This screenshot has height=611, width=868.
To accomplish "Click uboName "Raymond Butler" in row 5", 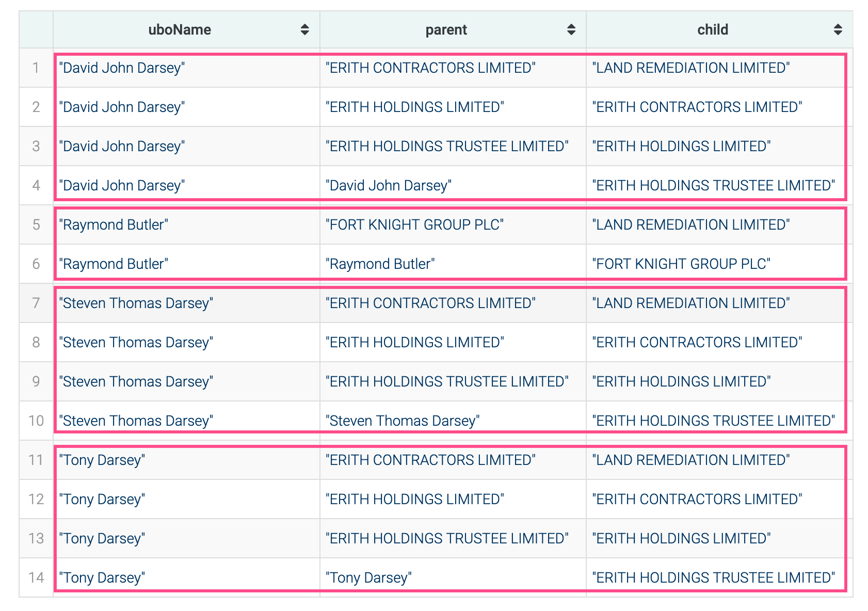I will 114,224.
